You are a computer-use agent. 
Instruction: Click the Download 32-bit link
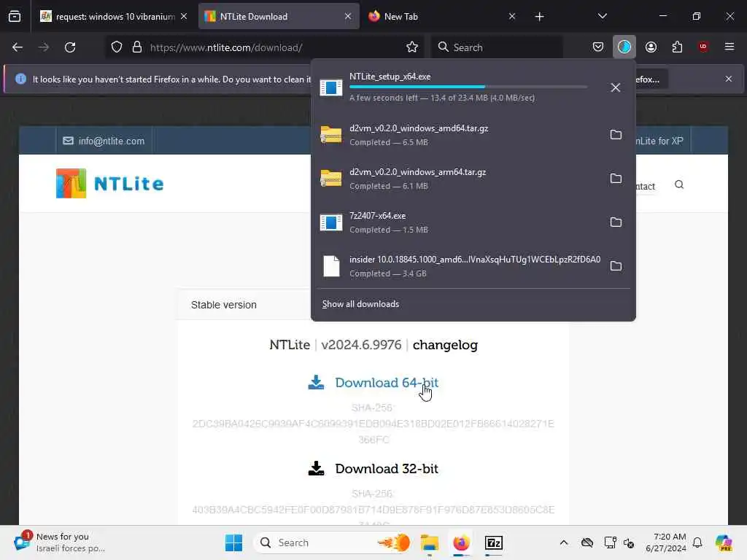coord(387,469)
